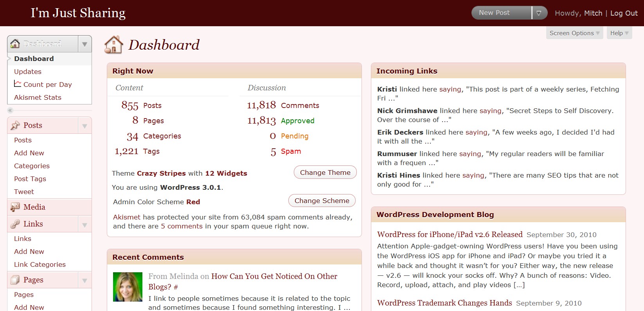Click the Log Out link

(624, 13)
